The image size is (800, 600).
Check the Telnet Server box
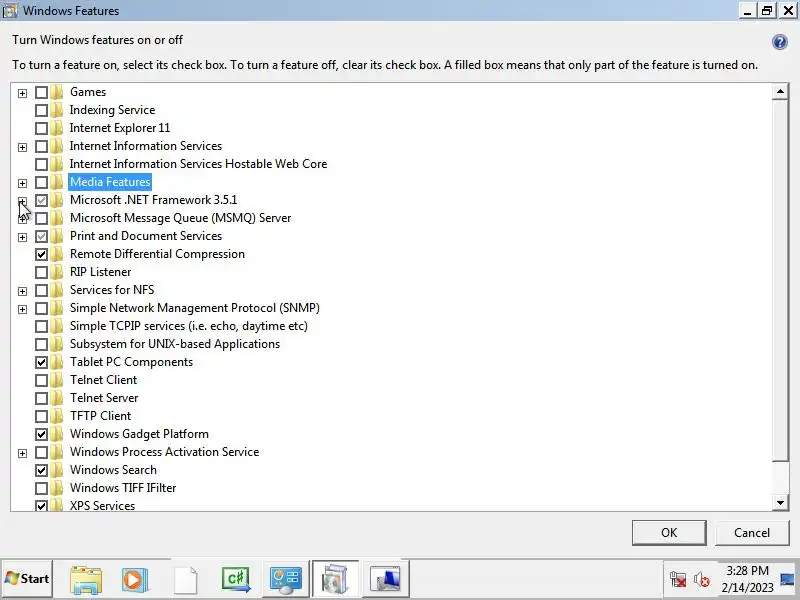(41, 398)
